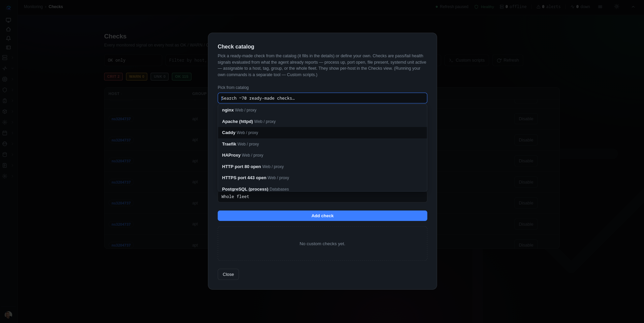Open the notifications bell in sidebar
Screen dimensions: 644x323
pos(8,38)
